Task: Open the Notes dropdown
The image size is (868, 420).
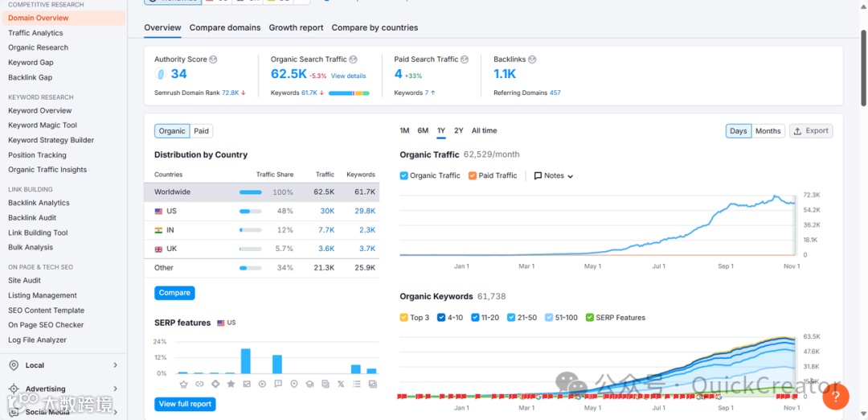Action: (554, 175)
